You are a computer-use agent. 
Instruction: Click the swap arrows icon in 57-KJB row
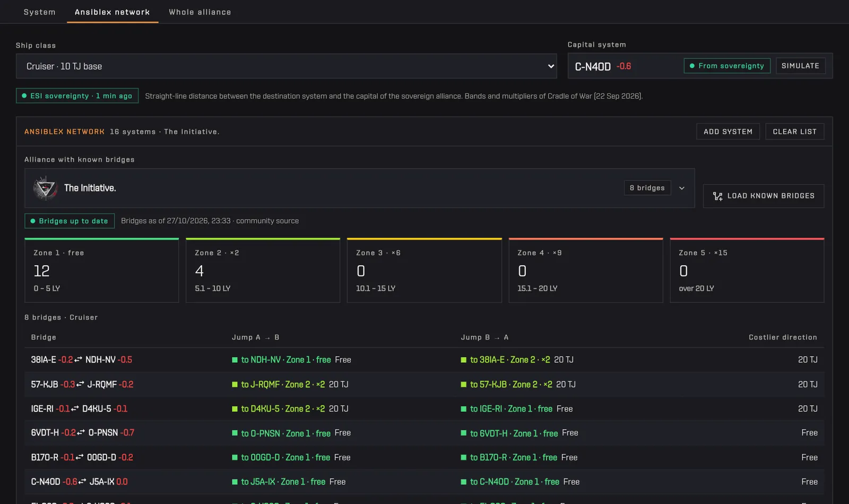tap(80, 384)
